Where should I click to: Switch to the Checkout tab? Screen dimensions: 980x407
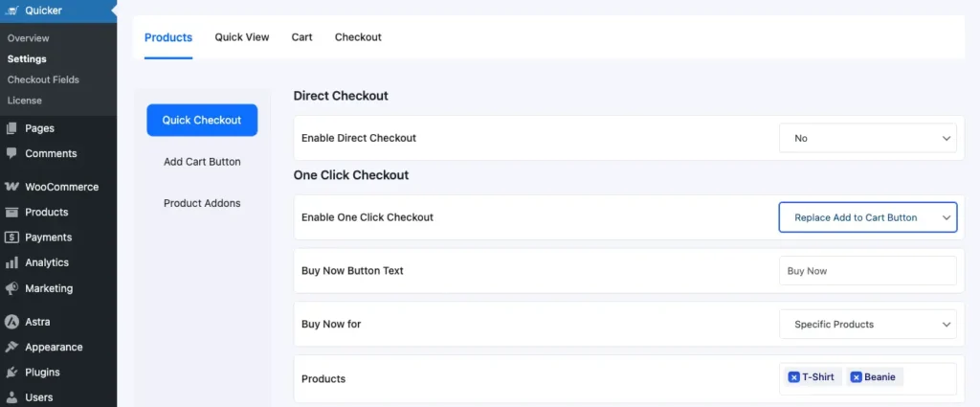(358, 37)
